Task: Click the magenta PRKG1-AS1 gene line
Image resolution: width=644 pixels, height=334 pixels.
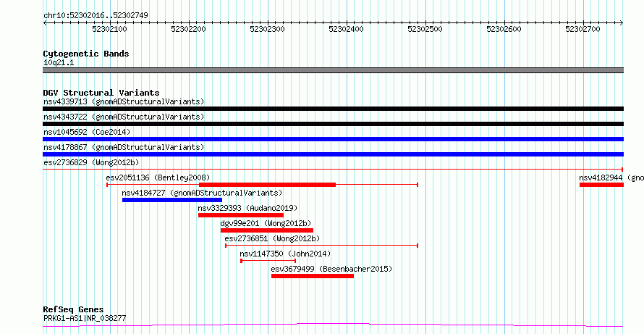Action: (333, 325)
